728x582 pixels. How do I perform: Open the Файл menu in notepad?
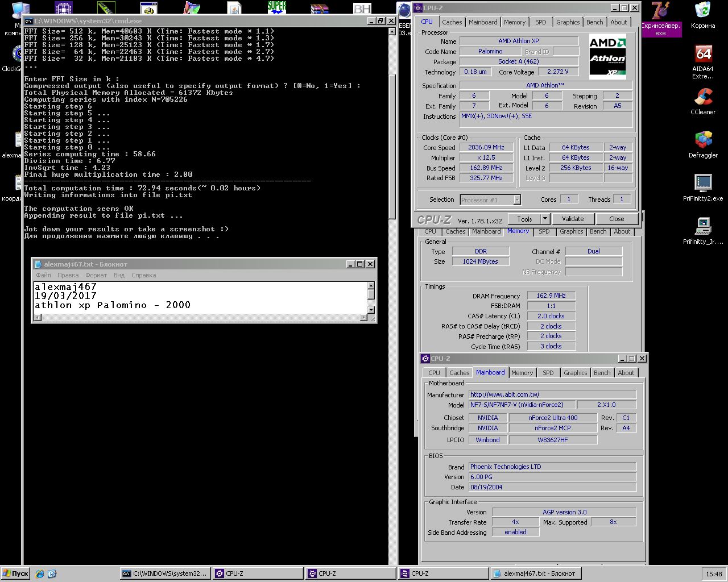click(x=43, y=275)
